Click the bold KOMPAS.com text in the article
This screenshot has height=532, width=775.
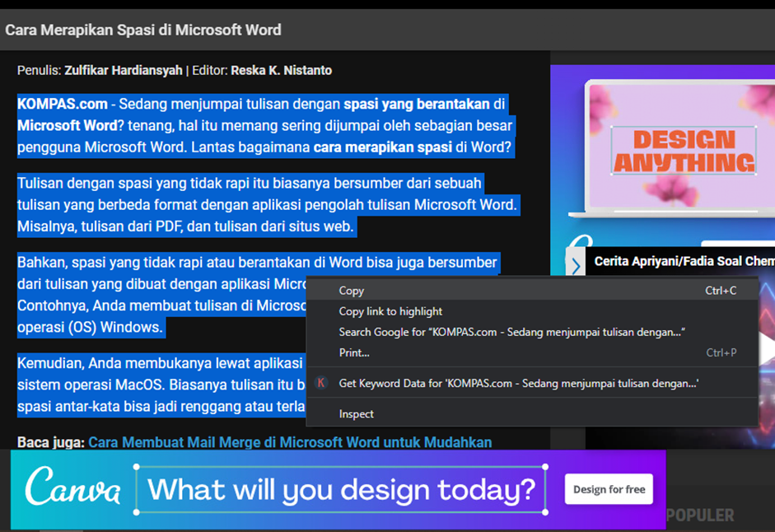pos(63,104)
